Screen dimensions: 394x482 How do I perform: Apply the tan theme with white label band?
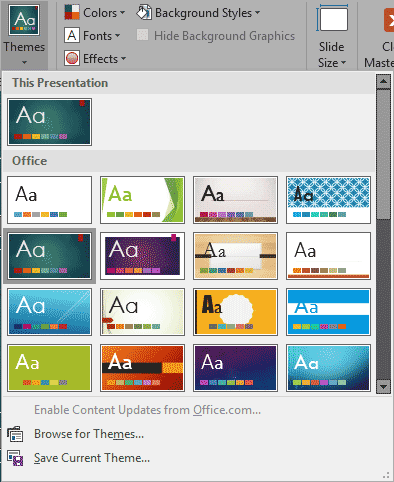(x=235, y=256)
